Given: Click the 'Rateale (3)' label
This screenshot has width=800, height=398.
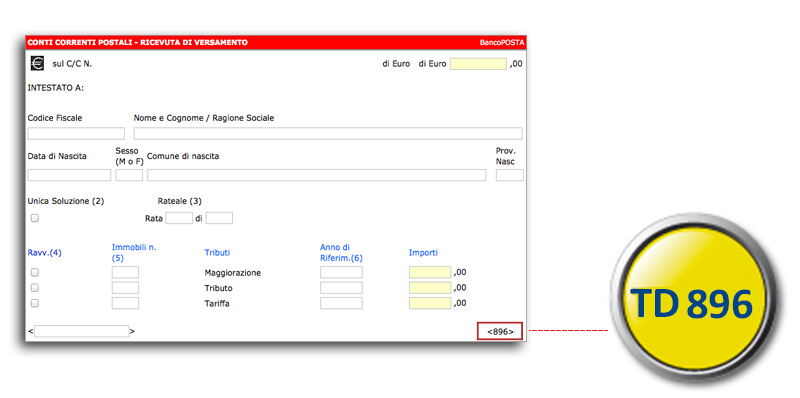Looking at the screenshot, I should pos(180,201).
